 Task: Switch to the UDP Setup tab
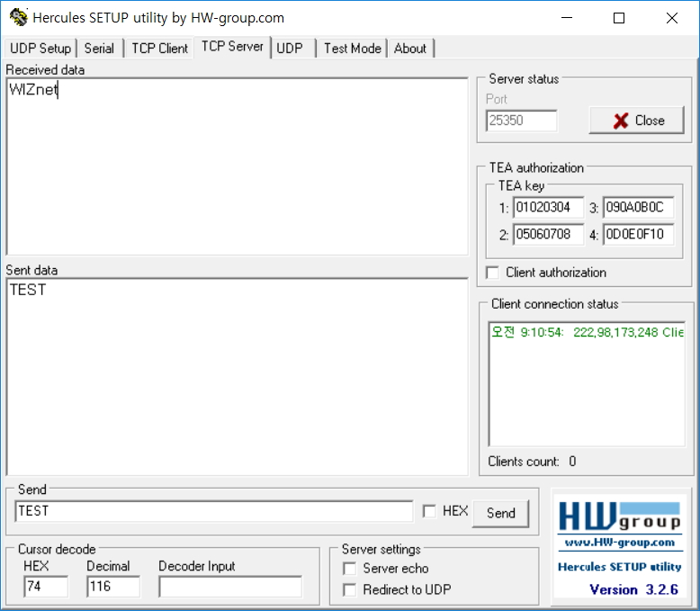40,49
